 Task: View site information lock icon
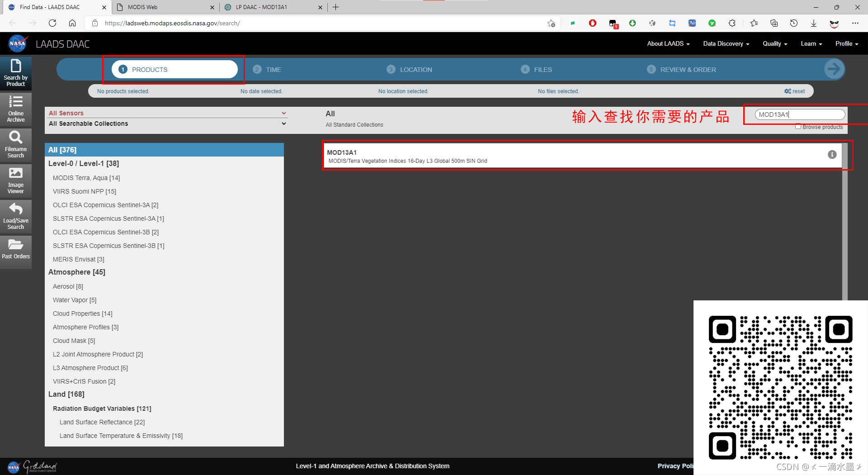(94, 23)
